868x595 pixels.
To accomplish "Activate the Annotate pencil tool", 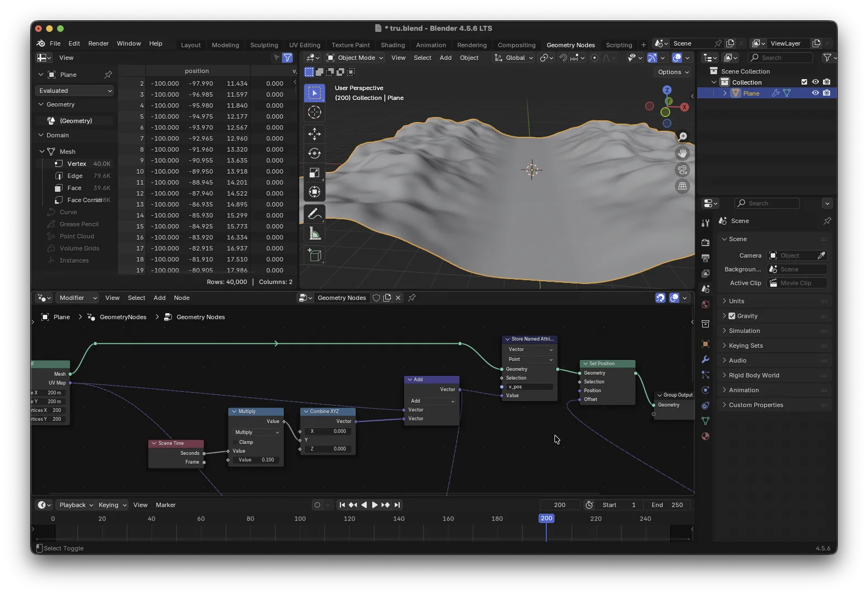I will 315,214.
